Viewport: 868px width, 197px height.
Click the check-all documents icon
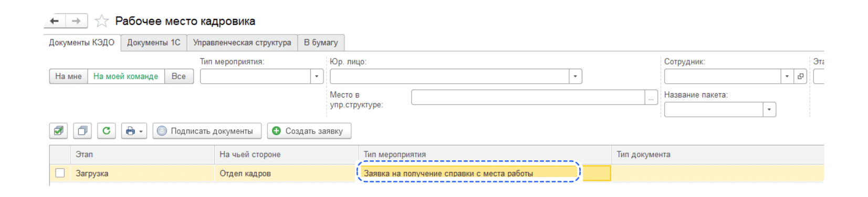[x=58, y=130]
